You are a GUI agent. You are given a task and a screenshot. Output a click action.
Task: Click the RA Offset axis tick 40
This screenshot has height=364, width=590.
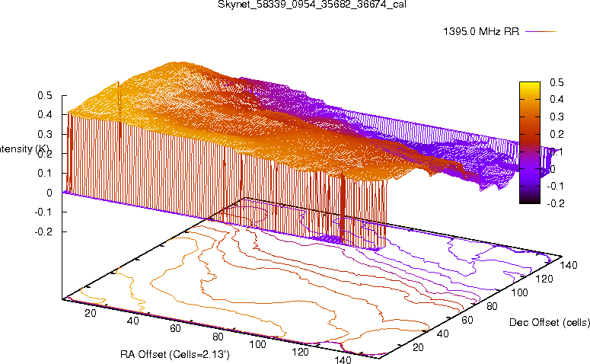[x=132, y=321]
